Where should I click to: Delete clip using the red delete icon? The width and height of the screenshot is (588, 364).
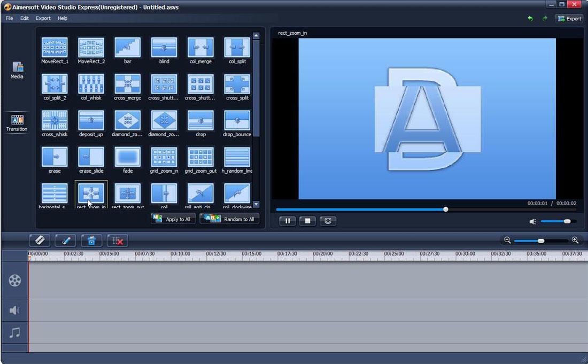[117, 240]
